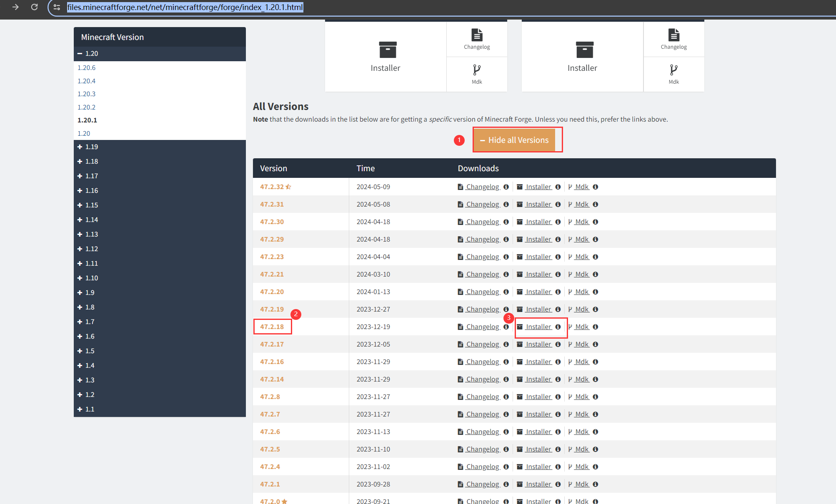Click info icon beside 47.2.30 Mdk
The image size is (836, 504).
pyautogui.click(x=596, y=222)
